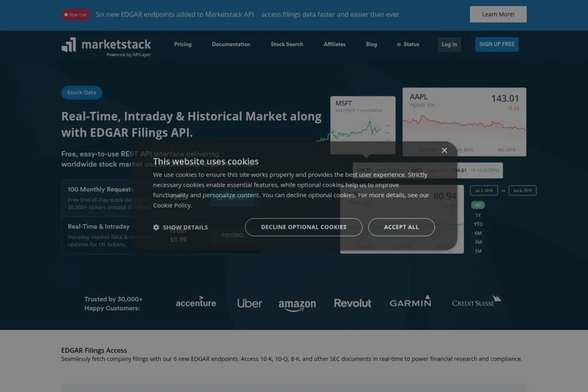Image resolution: width=588 pixels, height=392 pixels.
Task: Select the All time range option
Action: coord(478,205)
